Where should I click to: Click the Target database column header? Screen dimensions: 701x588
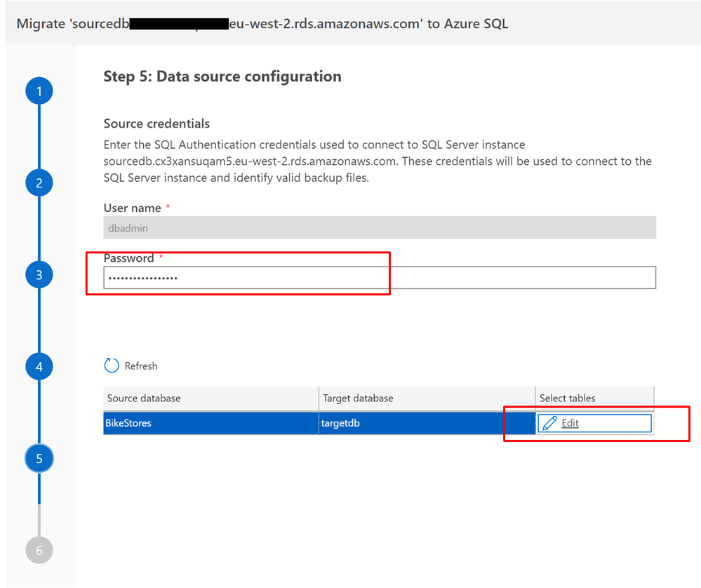[358, 398]
